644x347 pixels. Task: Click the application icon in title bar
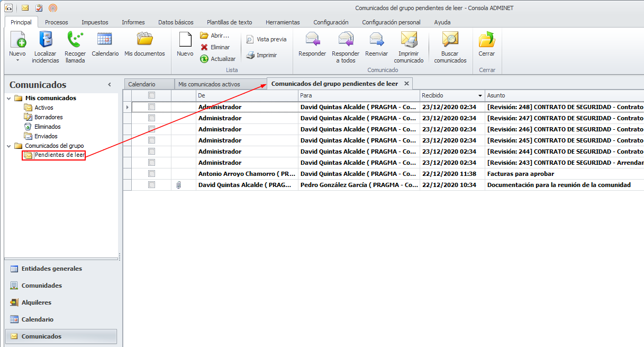8,8
